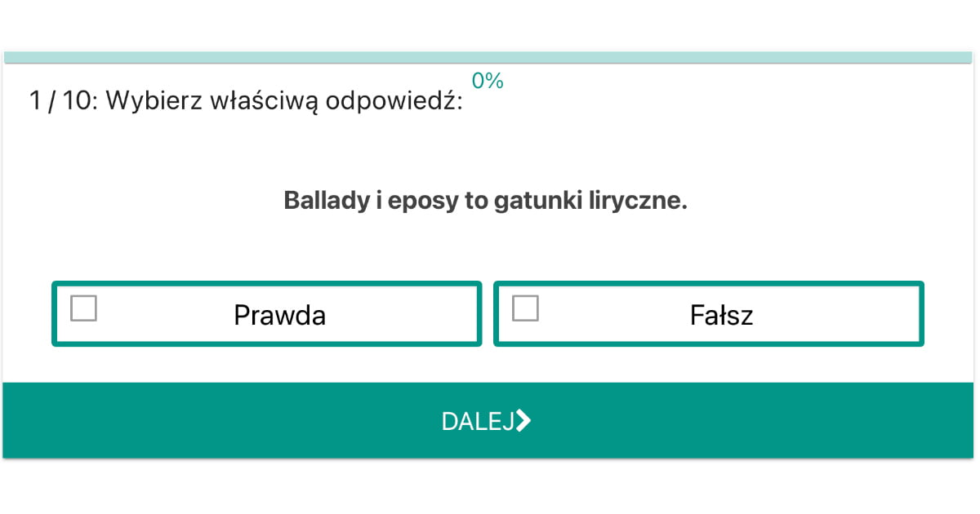Click the bordered Fałsz answer box
The image size is (980, 514).
(x=707, y=313)
